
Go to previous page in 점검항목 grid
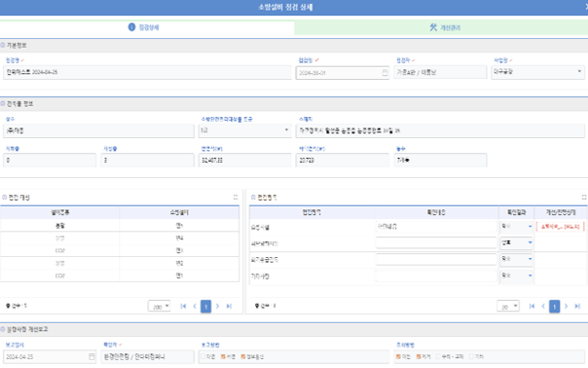pos(543,306)
